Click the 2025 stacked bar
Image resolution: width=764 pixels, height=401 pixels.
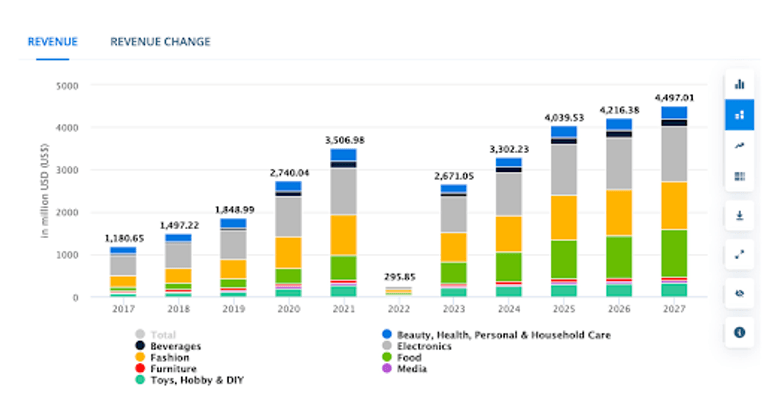pos(564,211)
